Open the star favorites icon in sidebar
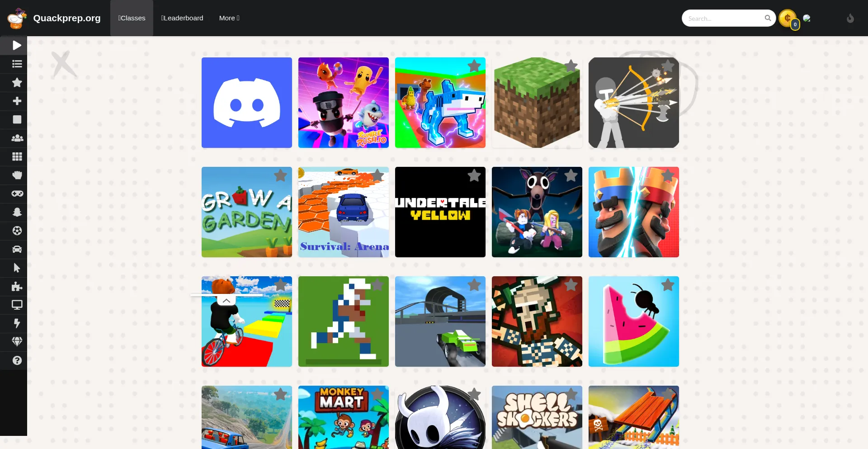The image size is (868, 449). tap(17, 82)
